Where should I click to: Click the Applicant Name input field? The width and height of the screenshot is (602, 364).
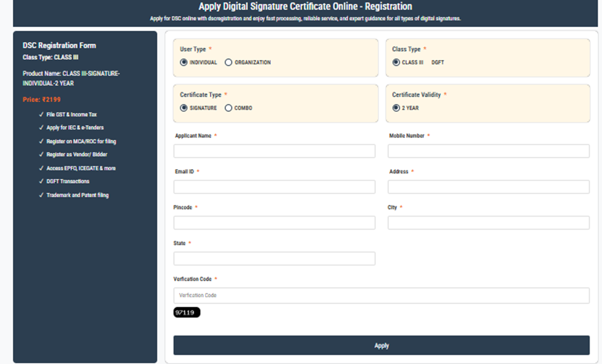coord(274,151)
